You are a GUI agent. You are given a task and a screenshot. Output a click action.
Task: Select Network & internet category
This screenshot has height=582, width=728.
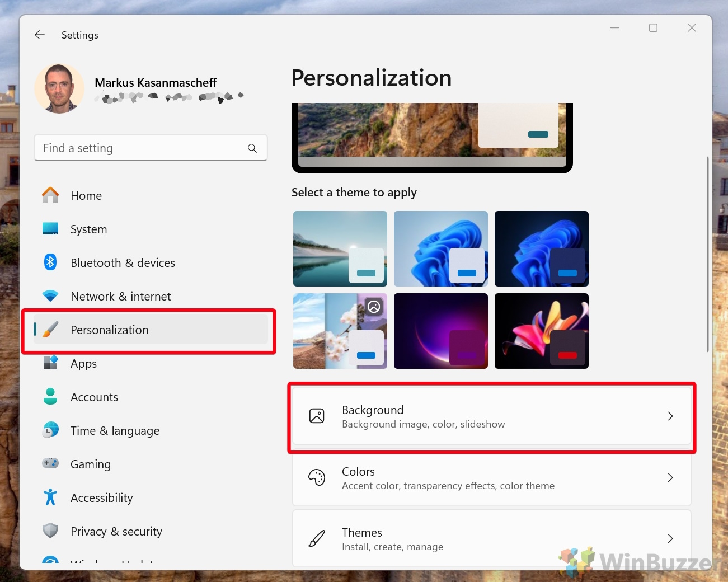[x=151, y=296]
